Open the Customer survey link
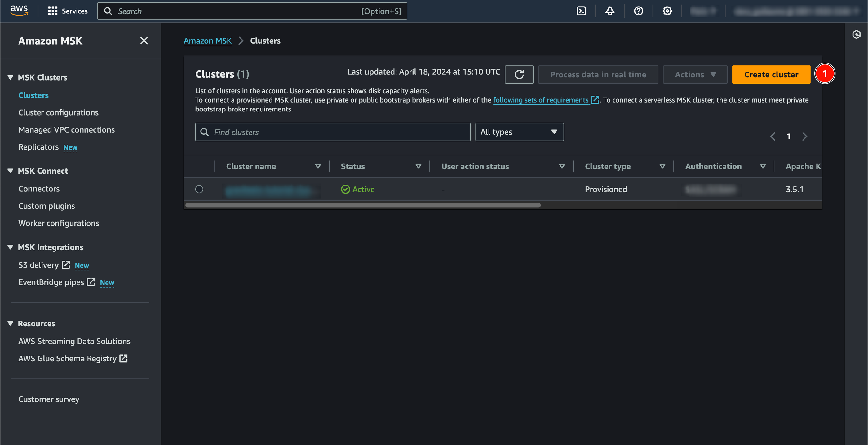 [x=49, y=399]
